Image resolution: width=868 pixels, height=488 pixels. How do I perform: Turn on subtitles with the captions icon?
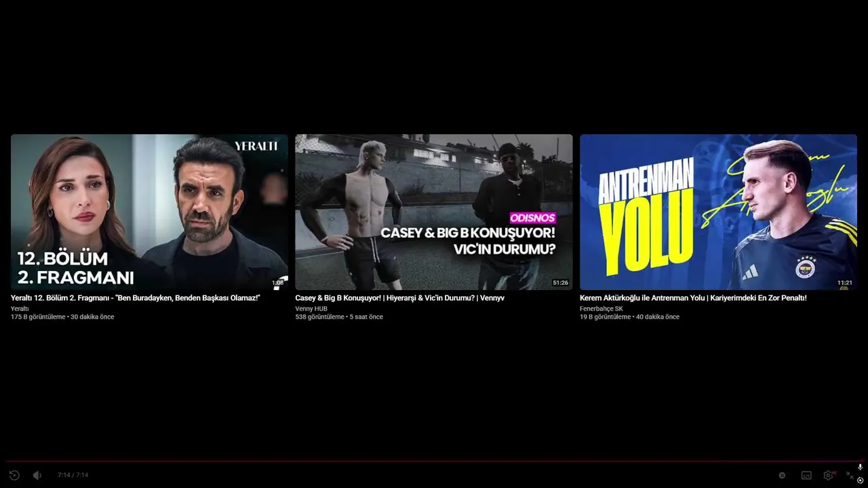pos(806,475)
